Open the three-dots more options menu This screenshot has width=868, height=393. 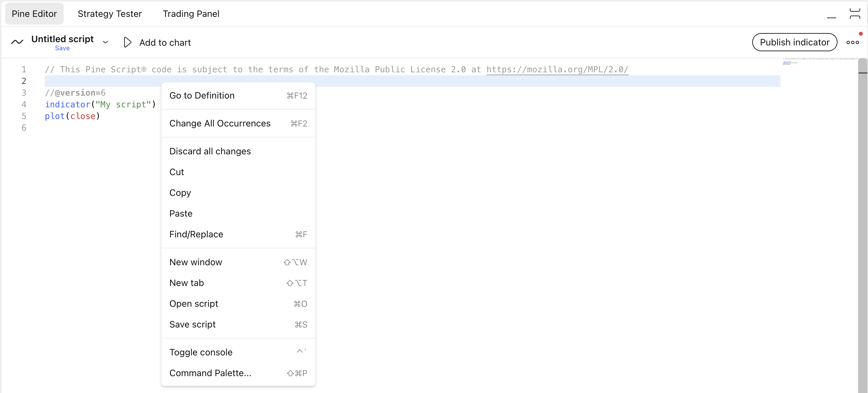(x=852, y=42)
